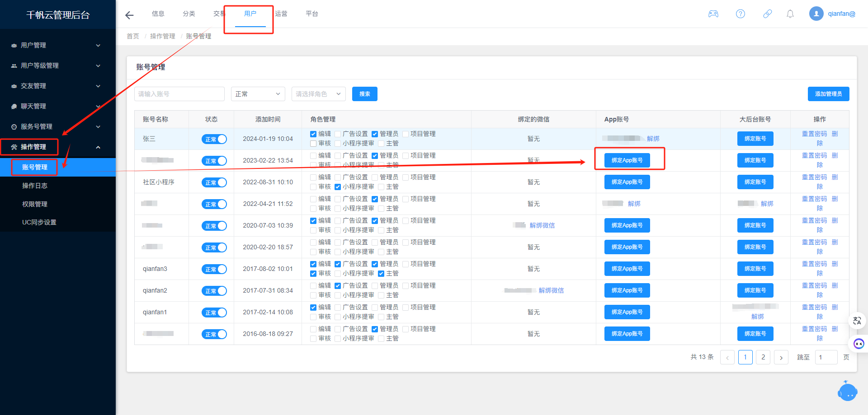Toggle 正常 status switch for 社区小程序

[214, 182]
